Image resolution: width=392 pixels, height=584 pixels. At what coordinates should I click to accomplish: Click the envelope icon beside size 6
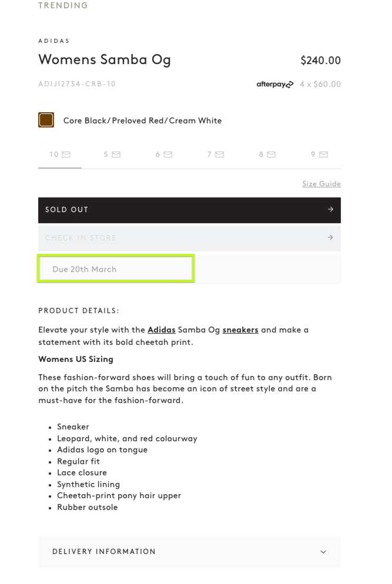click(167, 154)
